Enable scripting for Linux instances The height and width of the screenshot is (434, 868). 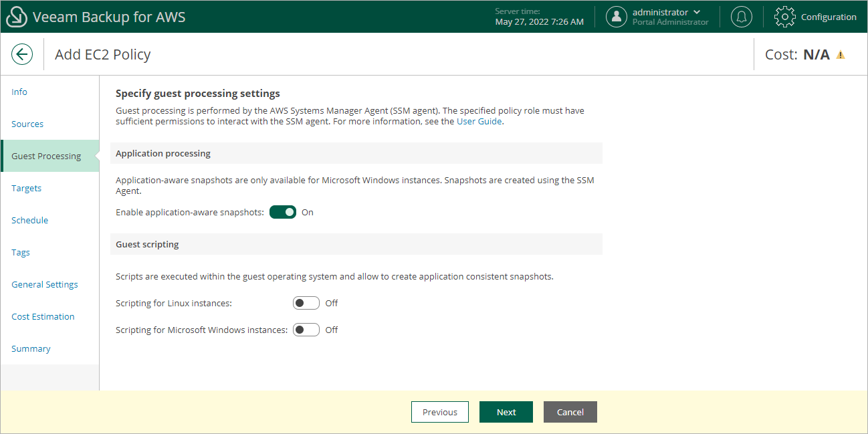(x=306, y=303)
